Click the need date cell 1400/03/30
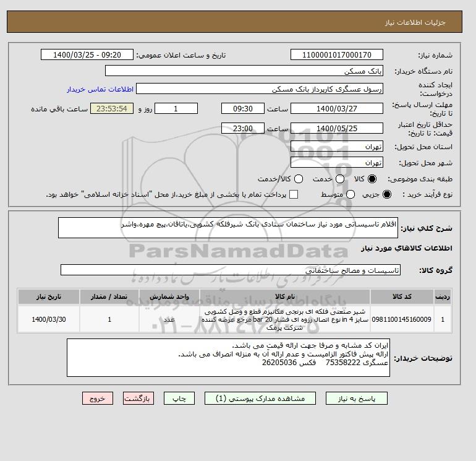The width and height of the screenshot is (476, 461). click(49, 319)
